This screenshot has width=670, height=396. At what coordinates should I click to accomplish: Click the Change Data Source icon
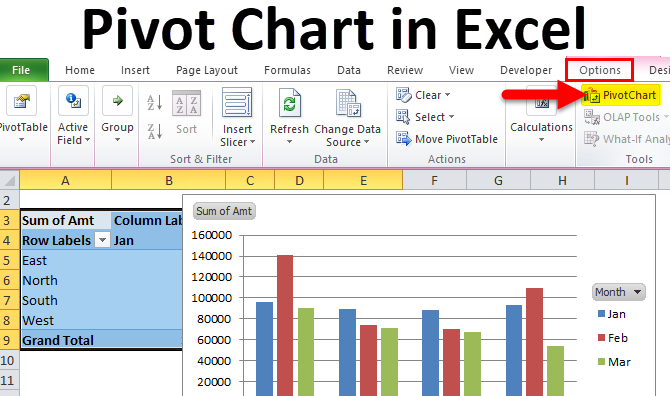tap(348, 103)
